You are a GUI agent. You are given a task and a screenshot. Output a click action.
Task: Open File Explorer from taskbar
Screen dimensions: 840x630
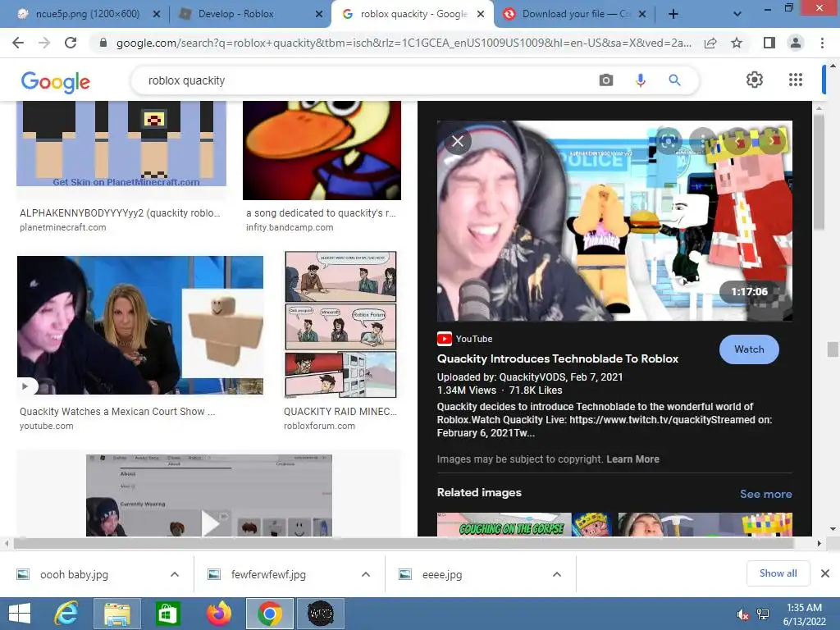[x=116, y=614]
